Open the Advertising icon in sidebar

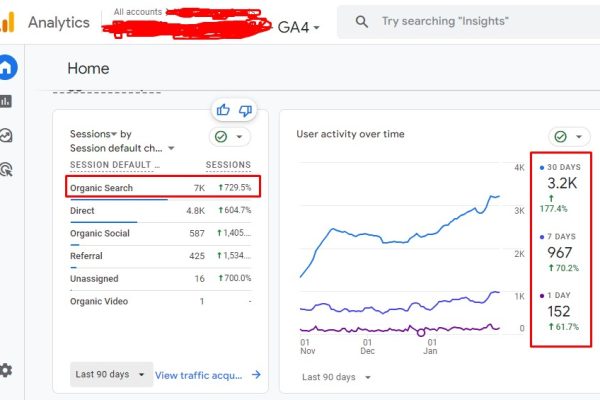[6, 169]
